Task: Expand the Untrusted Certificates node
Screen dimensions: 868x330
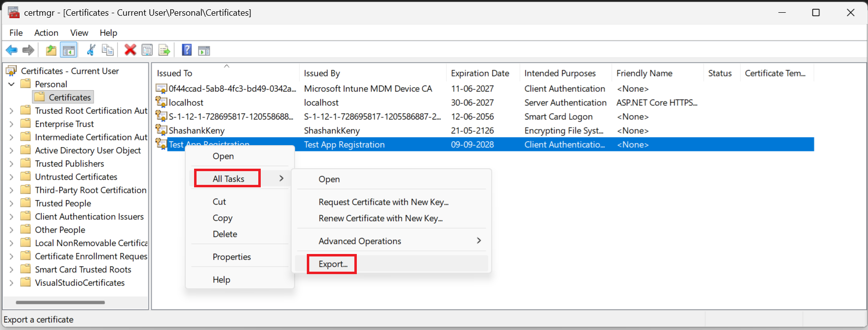Action: point(11,177)
